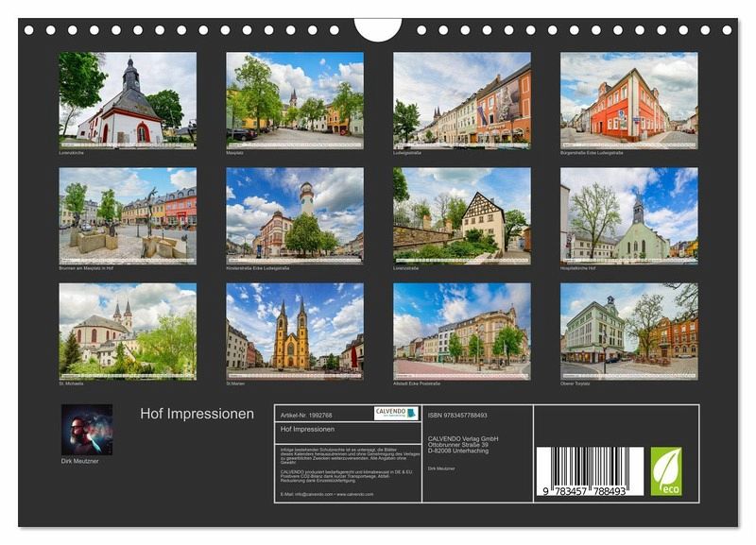This screenshot has height=545, width=756.
Task: Select the Maxplatz photo thumbnail
Action: click(294, 98)
